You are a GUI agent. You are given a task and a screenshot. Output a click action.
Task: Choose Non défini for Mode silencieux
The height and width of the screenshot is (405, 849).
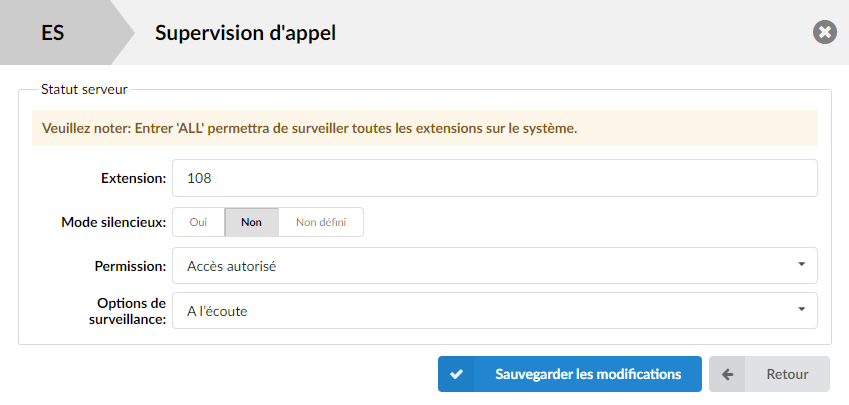click(x=321, y=223)
